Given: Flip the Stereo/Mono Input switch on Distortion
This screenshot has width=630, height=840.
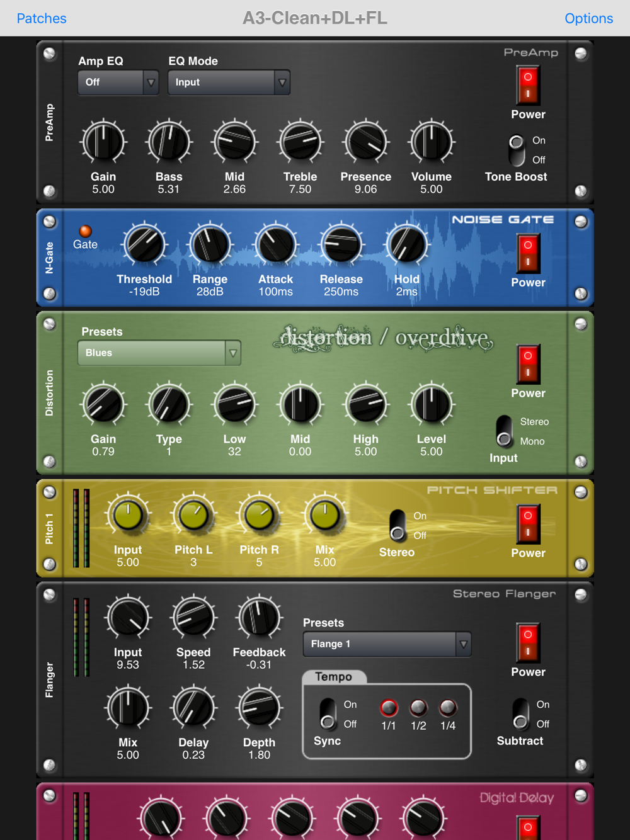Looking at the screenshot, I should (504, 431).
